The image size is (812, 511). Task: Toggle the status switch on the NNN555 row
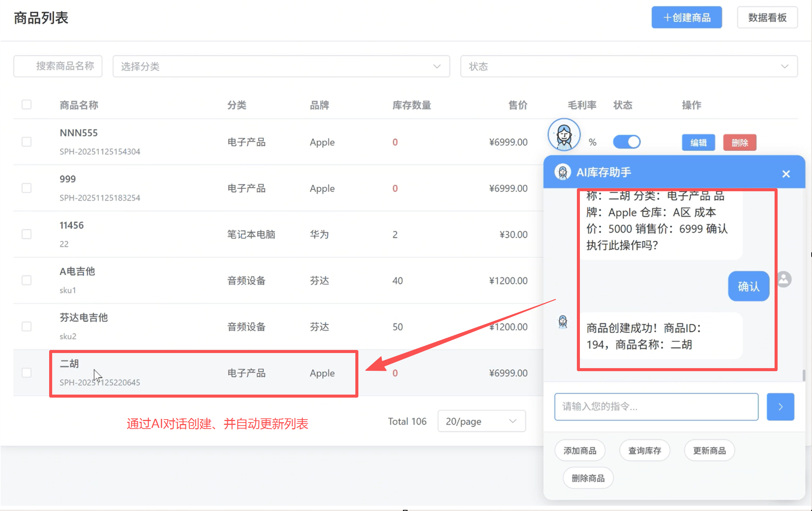click(x=626, y=142)
